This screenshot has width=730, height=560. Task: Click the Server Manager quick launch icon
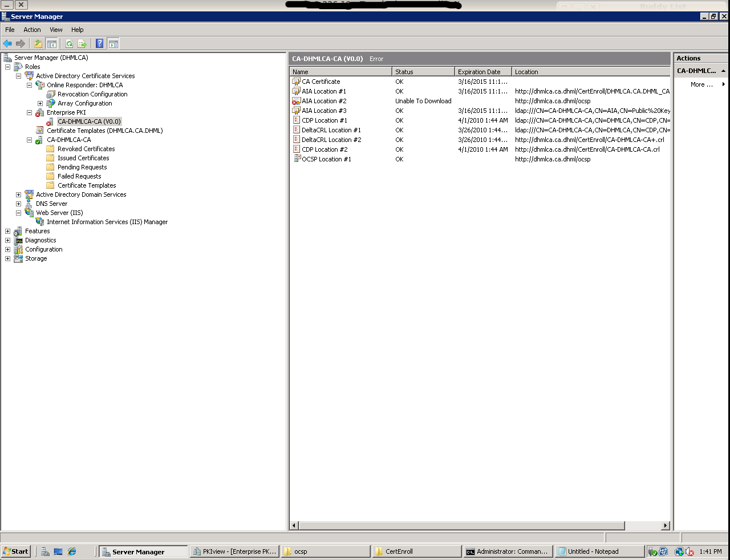click(x=45, y=551)
